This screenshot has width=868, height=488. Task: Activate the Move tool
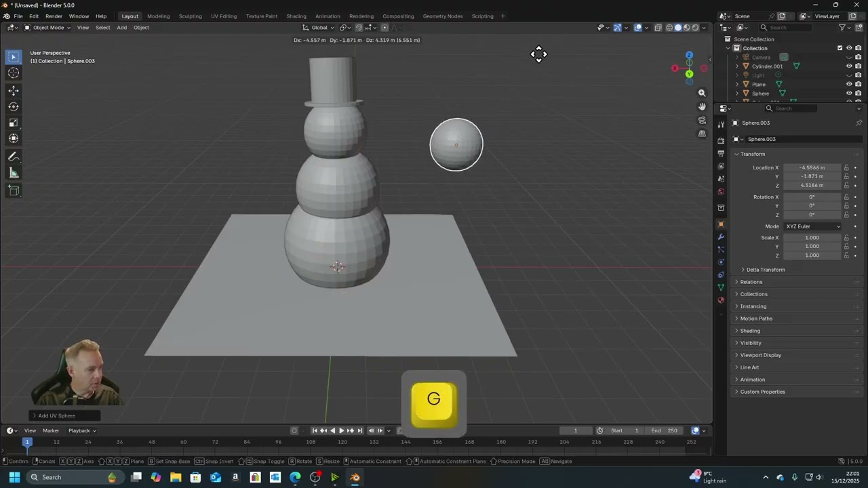(x=14, y=91)
